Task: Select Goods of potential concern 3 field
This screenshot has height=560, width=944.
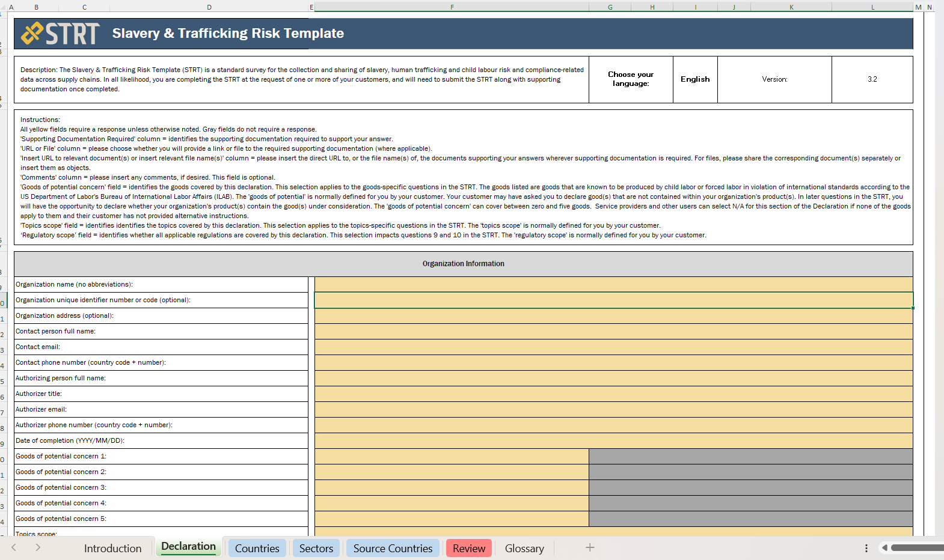Action: click(452, 488)
